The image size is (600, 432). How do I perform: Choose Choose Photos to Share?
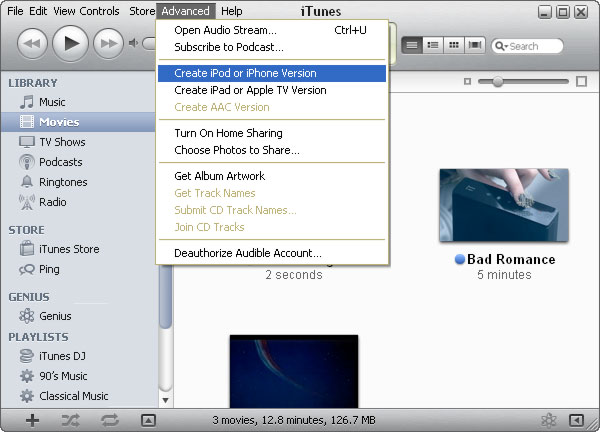272,150
